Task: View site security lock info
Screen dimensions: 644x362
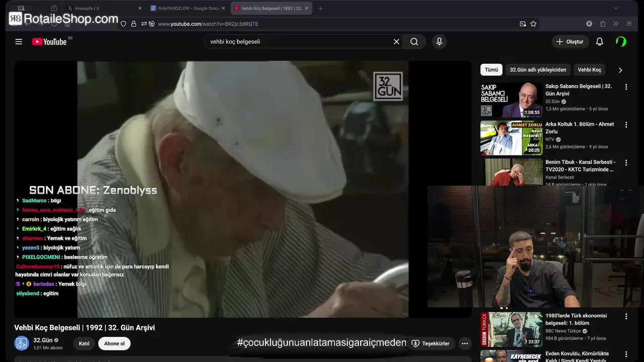Action: pyautogui.click(x=133, y=24)
